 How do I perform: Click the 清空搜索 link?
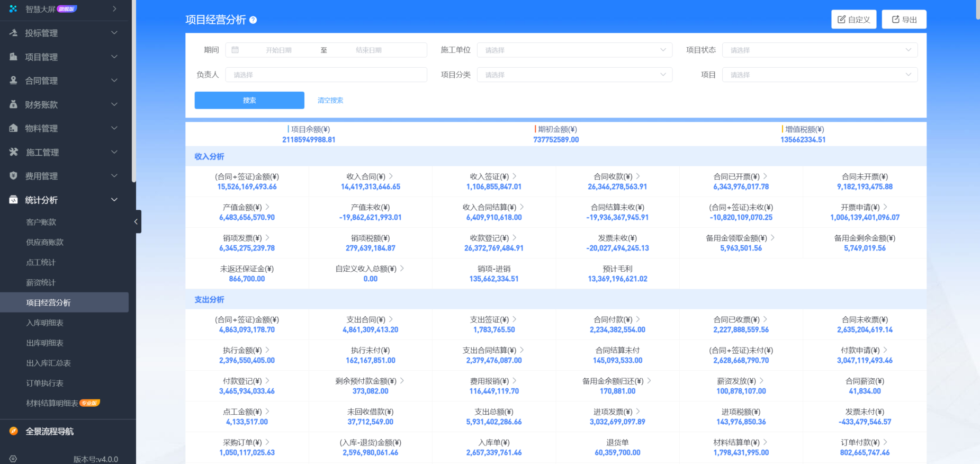click(x=330, y=100)
